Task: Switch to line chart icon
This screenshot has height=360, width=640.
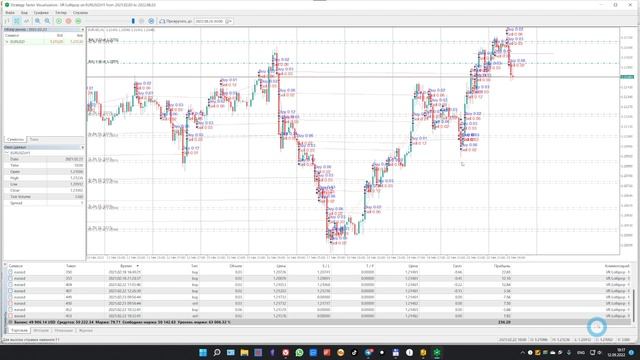Action: [27, 21]
